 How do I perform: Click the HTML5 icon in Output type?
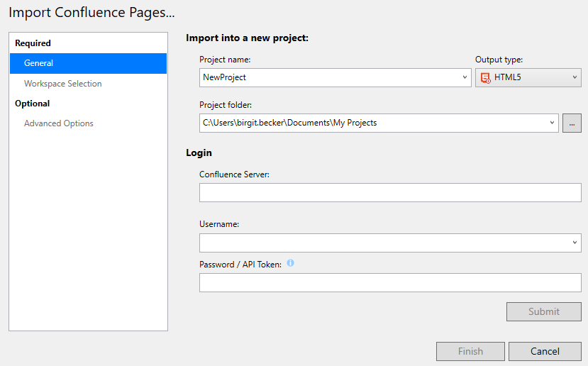[485, 77]
